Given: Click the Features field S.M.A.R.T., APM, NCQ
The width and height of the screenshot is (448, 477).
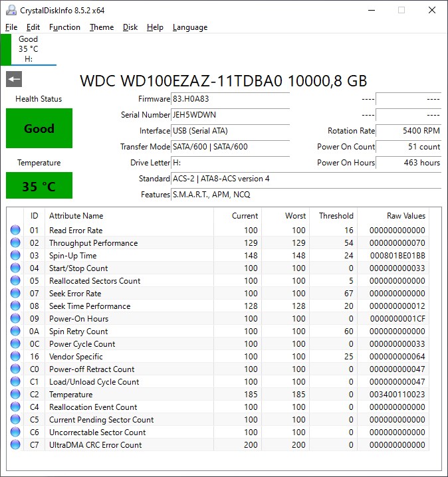Looking at the screenshot, I should [x=306, y=195].
